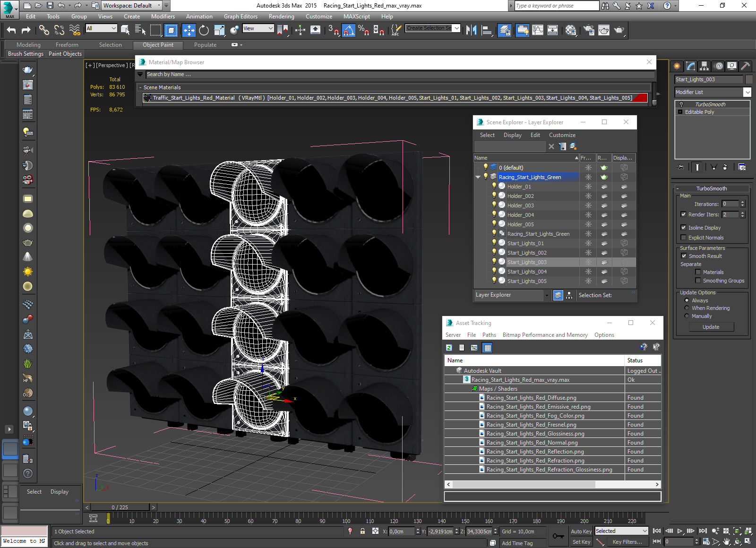Click the Brush Settings button
Image resolution: width=756 pixels, height=548 pixels.
(26, 54)
